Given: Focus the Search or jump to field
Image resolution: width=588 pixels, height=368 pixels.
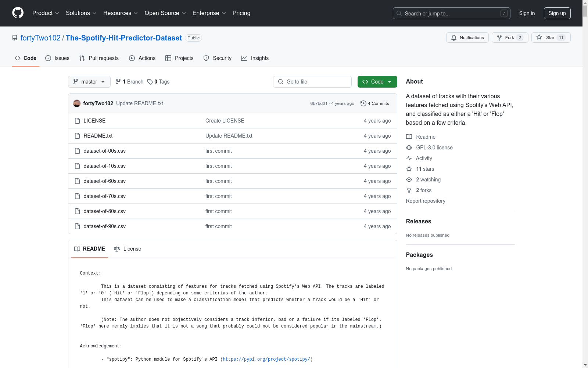Looking at the screenshot, I should coord(451,13).
